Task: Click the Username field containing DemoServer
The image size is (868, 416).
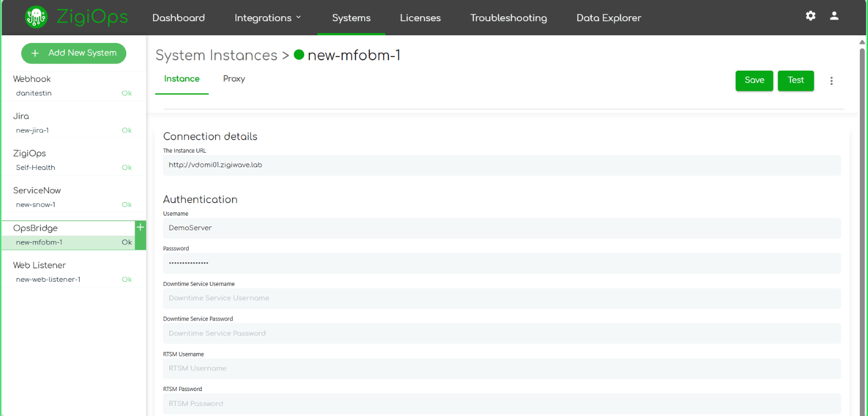Action: pos(502,228)
